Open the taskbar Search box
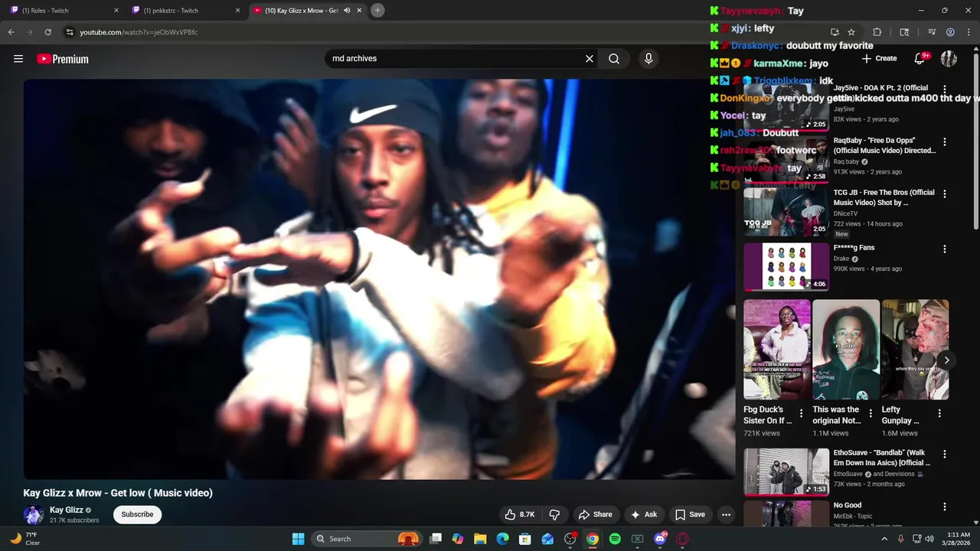This screenshot has height=551, width=980. click(365, 539)
